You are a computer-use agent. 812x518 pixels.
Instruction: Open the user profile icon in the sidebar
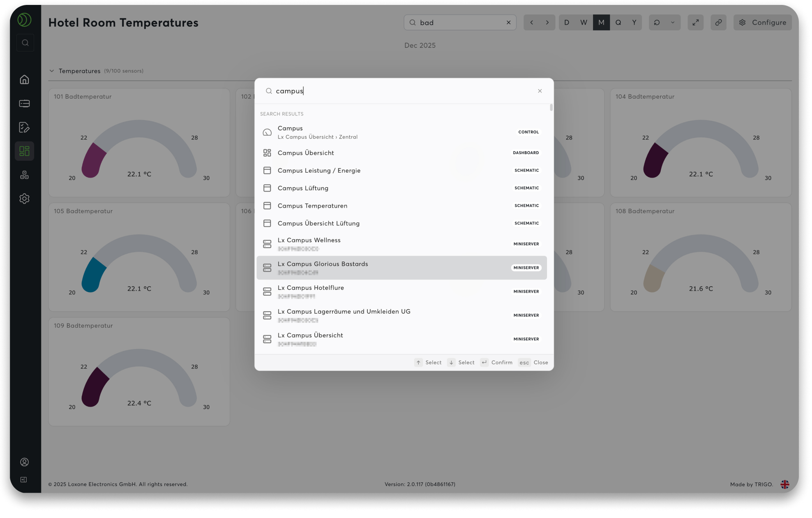pos(25,462)
